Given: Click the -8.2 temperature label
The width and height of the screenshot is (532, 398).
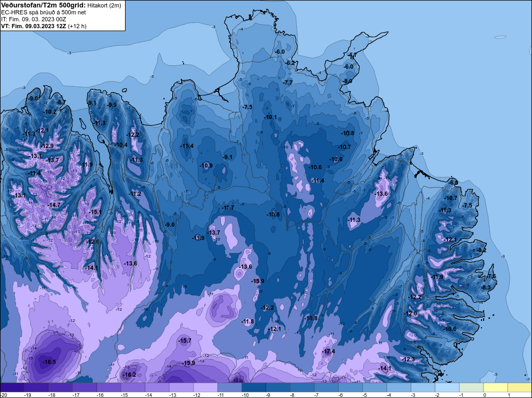Looking at the screenshot, I should click(x=481, y=250).
